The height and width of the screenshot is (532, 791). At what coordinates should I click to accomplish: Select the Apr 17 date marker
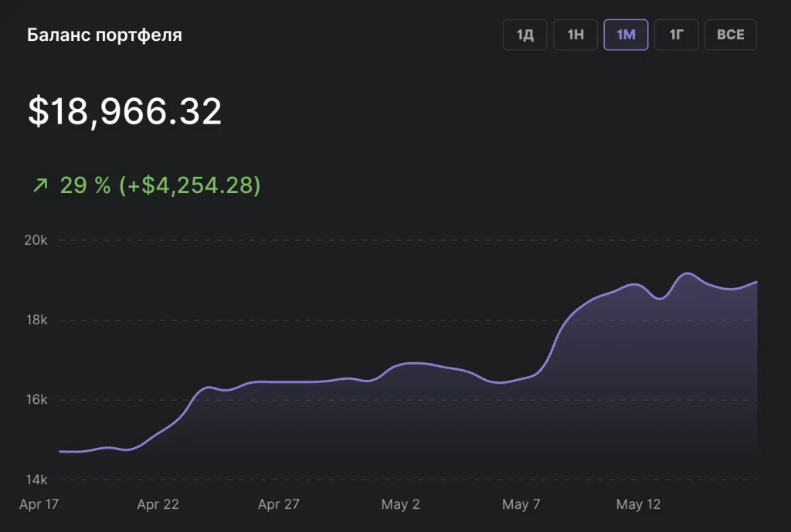(x=39, y=504)
